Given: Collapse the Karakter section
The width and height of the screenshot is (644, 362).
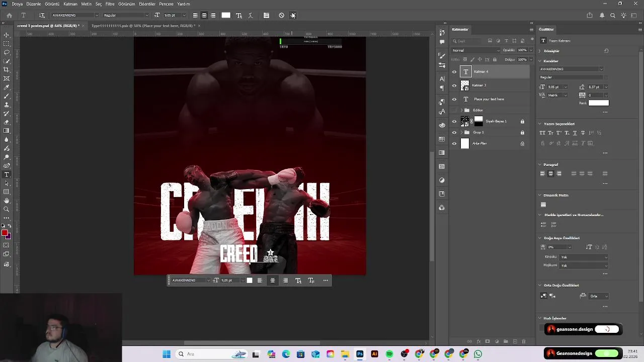Looking at the screenshot, I should [540, 61].
